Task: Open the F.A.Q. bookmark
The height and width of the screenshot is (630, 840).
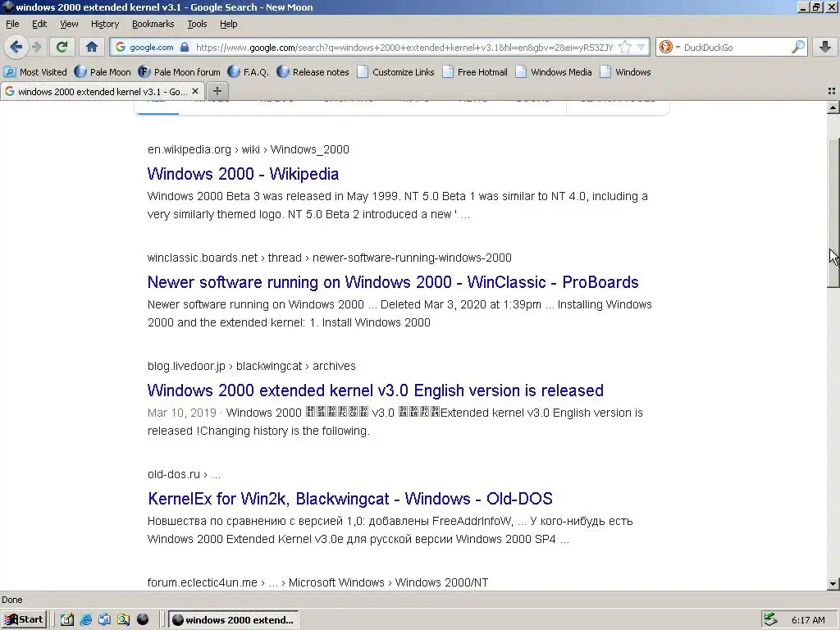Action: coord(249,72)
